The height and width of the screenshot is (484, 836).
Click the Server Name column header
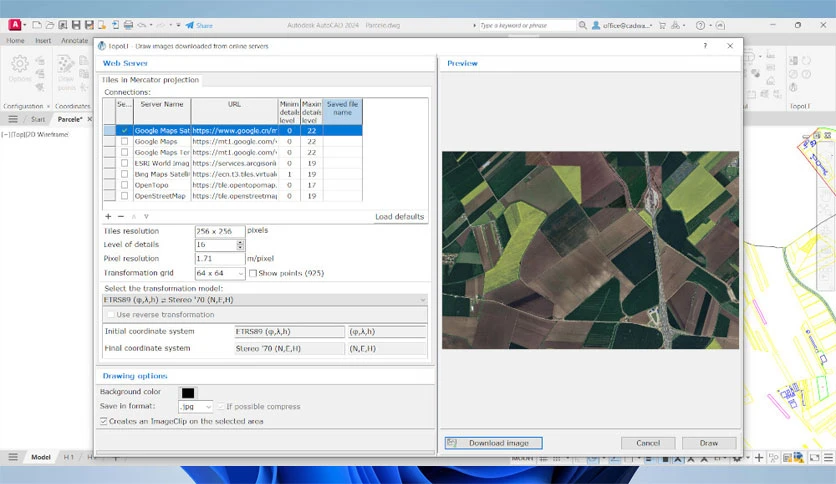coord(162,111)
